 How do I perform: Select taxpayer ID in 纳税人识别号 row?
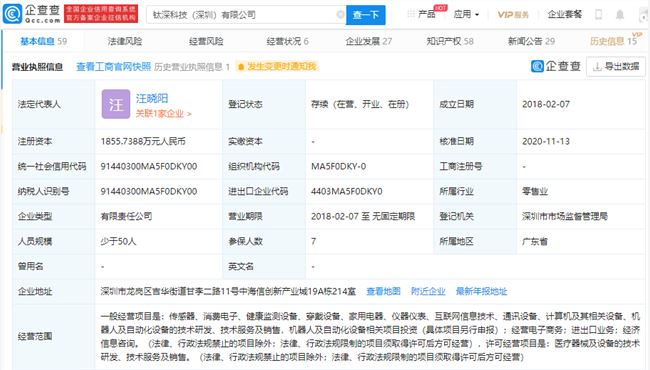(149, 191)
